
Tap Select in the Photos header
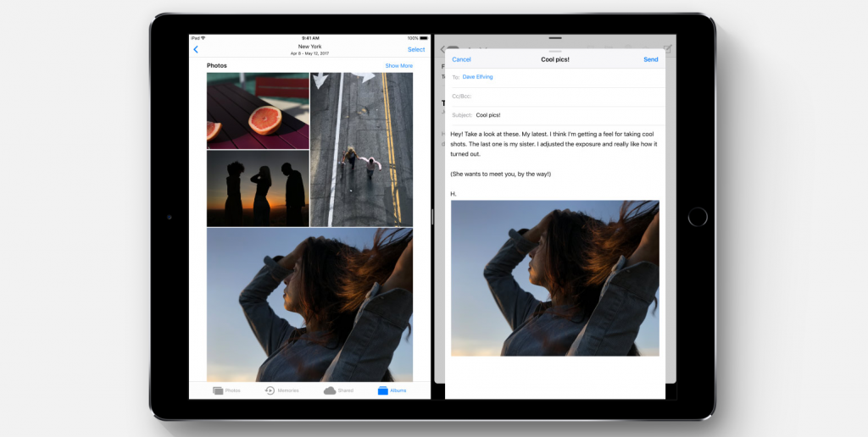[416, 50]
